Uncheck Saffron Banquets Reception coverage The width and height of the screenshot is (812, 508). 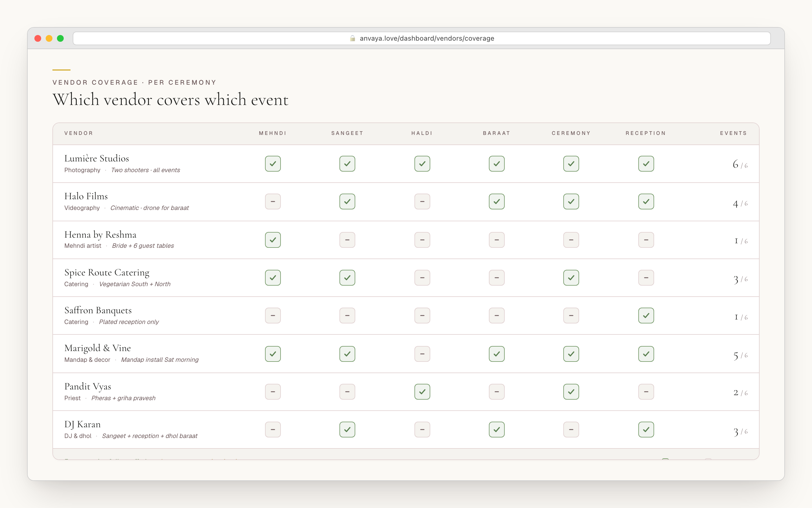tap(646, 316)
